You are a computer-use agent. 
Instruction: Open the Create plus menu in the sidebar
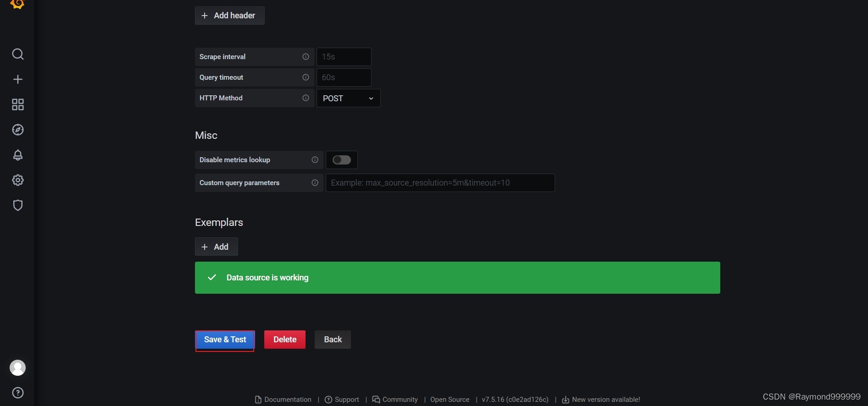coord(18,79)
